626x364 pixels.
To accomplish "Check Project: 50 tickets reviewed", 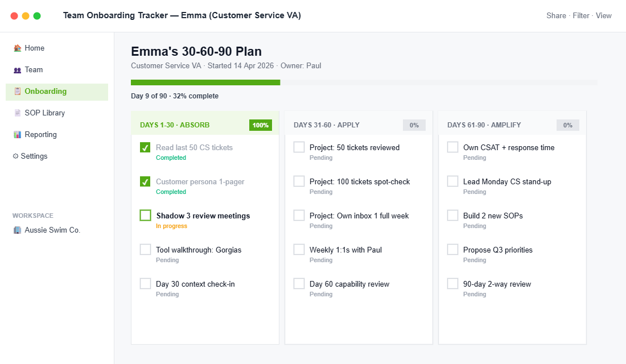I will coord(299,147).
